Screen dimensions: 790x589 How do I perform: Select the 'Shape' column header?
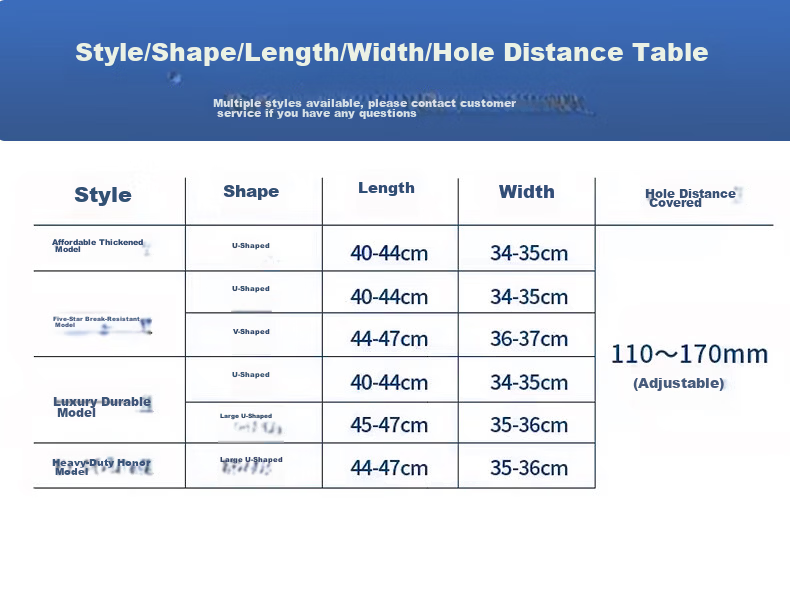pyautogui.click(x=251, y=191)
